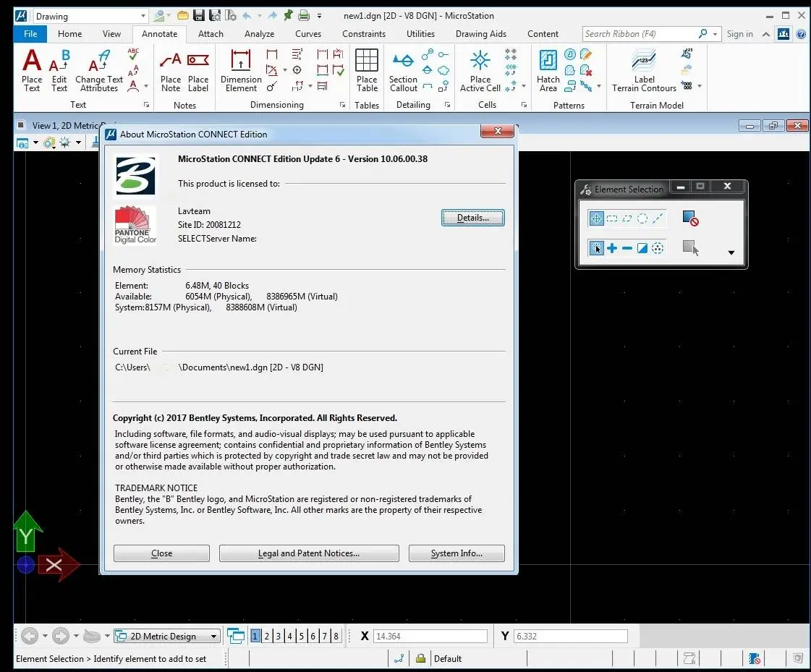811x672 pixels.
Task: Click the Details... button in About dialog
Action: (472, 218)
